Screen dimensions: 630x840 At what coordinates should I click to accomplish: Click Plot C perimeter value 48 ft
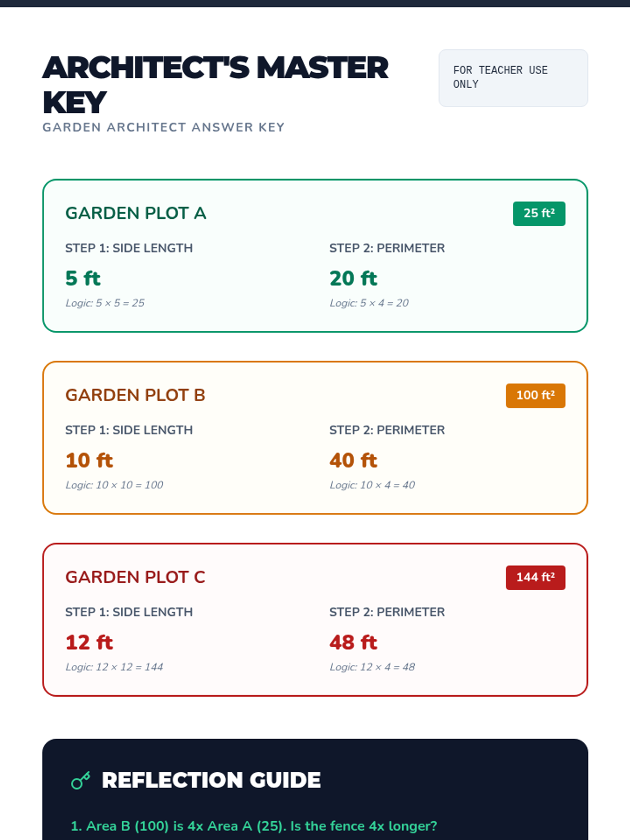coord(353,643)
